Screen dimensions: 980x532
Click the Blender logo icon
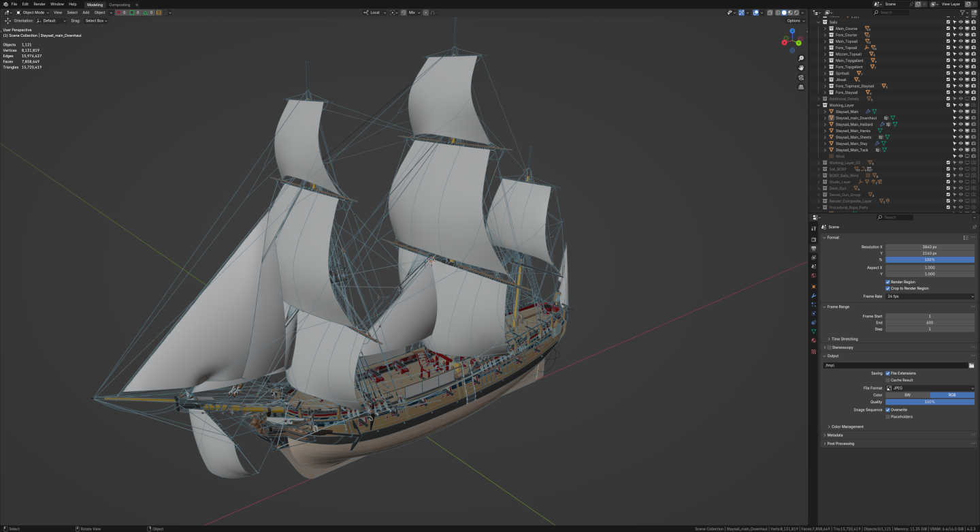coord(4,4)
